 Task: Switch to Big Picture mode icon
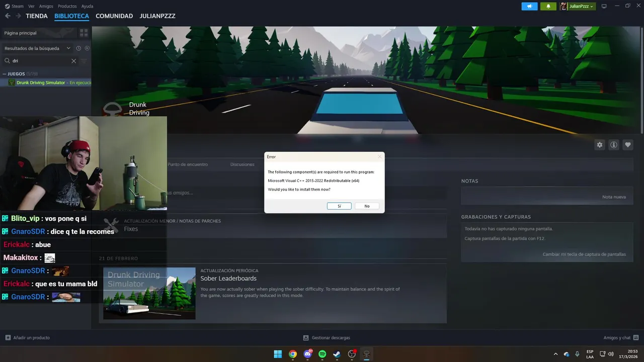click(604, 6)
